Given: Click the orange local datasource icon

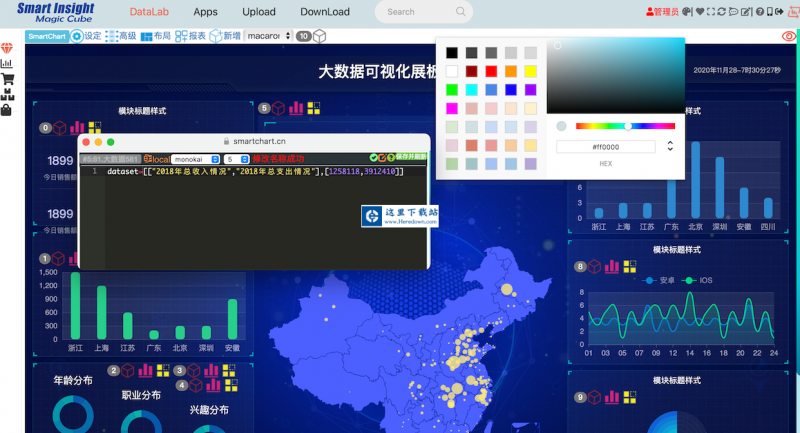Looking at the screenshot, I should (157, 159).
